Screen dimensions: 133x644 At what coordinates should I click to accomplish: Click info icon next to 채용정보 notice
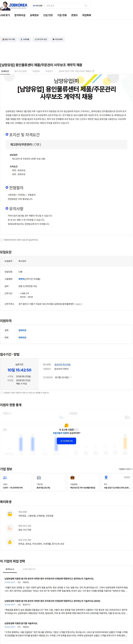click(x=2, y=240)
